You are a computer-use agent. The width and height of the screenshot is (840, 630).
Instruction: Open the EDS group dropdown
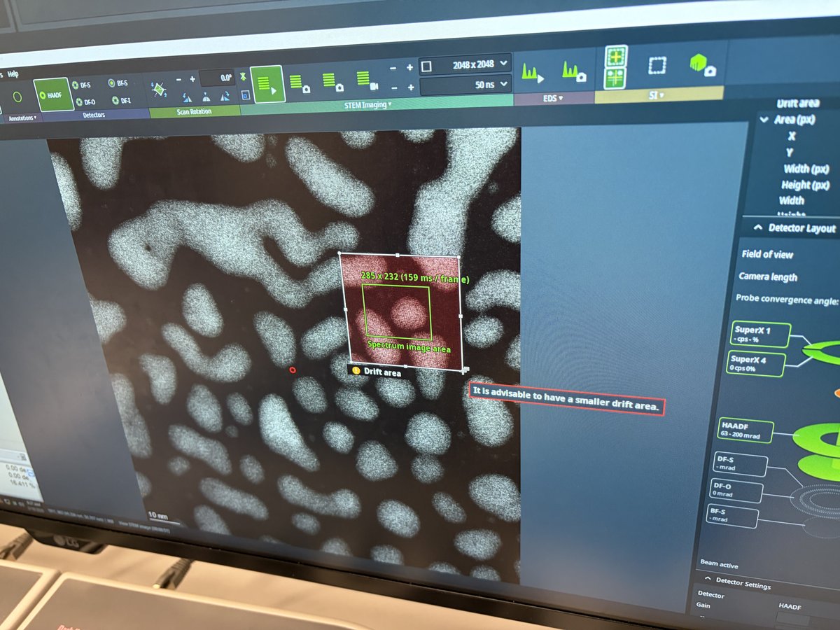552,99
